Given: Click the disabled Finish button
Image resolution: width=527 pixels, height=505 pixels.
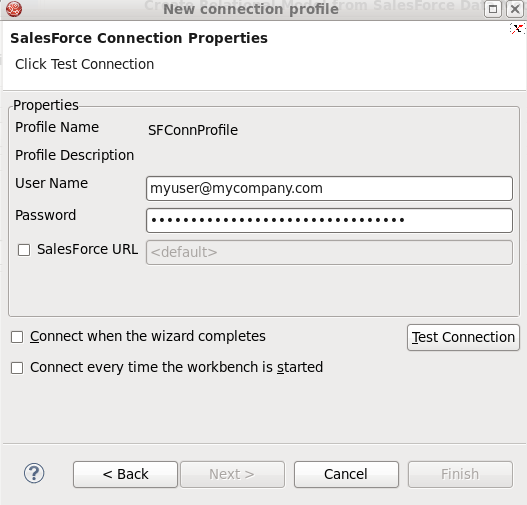Looking at the screenshot, I should pyautogui.click(x=460, y=474).
